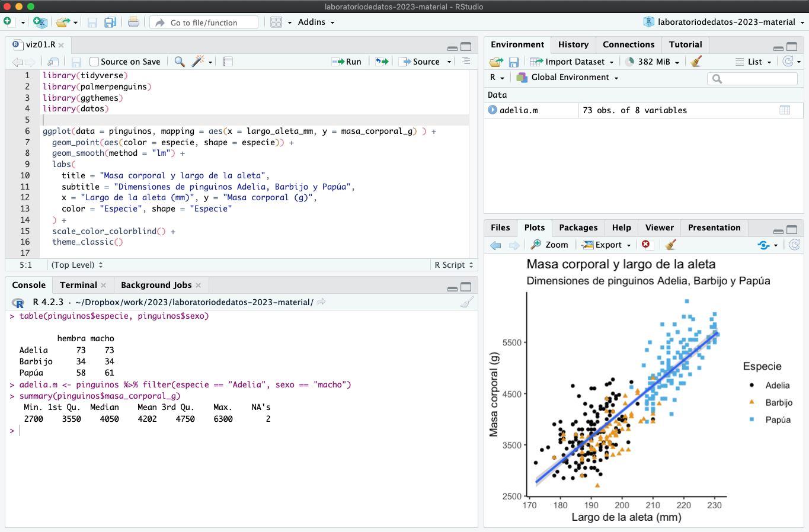Image resolution: width=809 pixels, height=532 pixels.
Task: Click the Run button in the editor
Action: coord(347,62)
